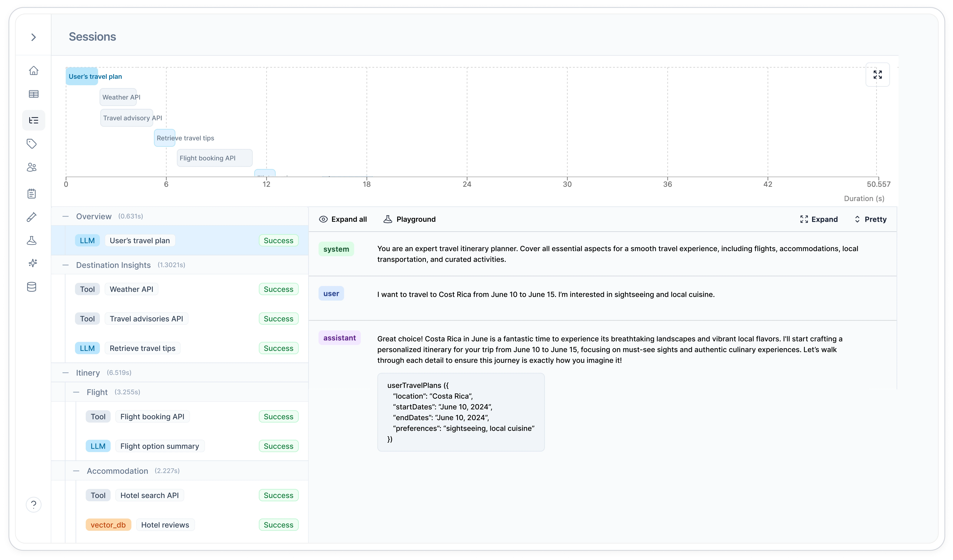
Task: Open the Traces tree view icon
Action: 33,120
